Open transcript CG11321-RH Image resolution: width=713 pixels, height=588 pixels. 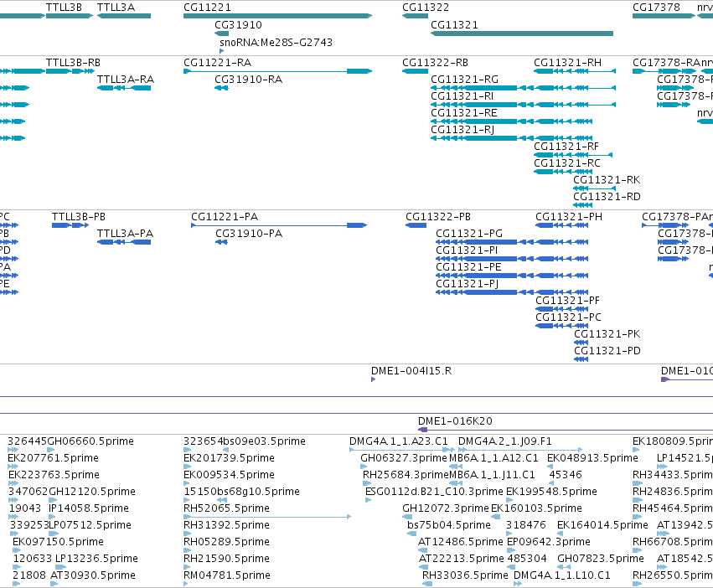(567, 62)
